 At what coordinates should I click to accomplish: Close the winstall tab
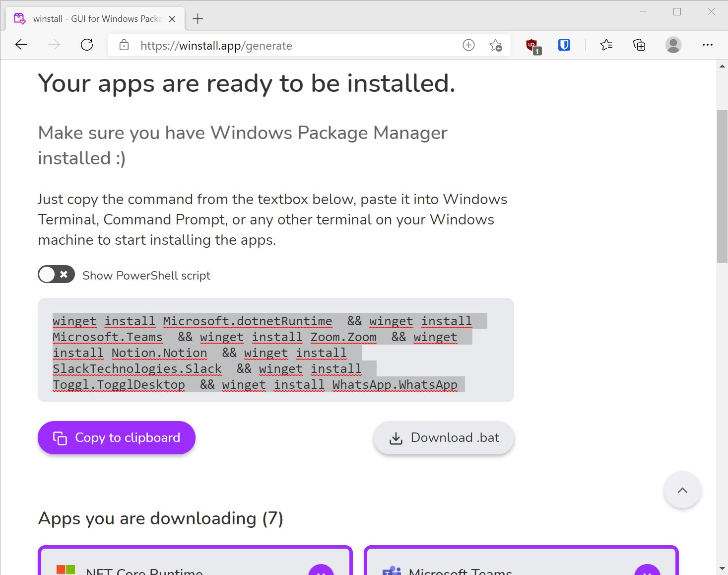click(172, 19)
